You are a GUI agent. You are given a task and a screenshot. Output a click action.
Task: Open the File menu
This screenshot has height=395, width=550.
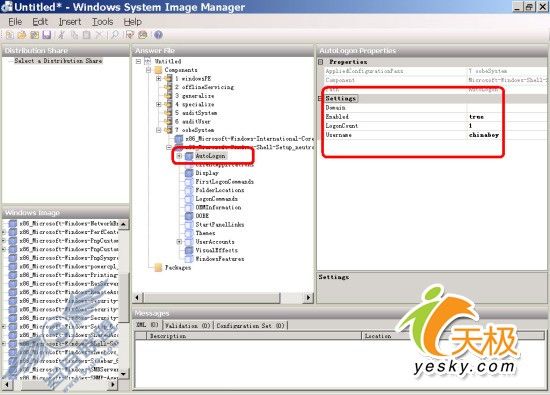pos(15,22)
